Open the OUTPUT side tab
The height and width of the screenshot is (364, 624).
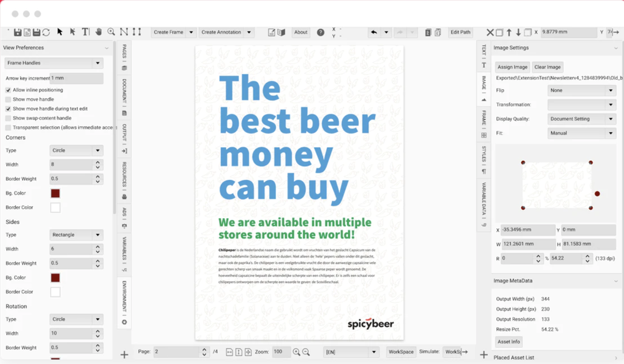pos(124,138)
